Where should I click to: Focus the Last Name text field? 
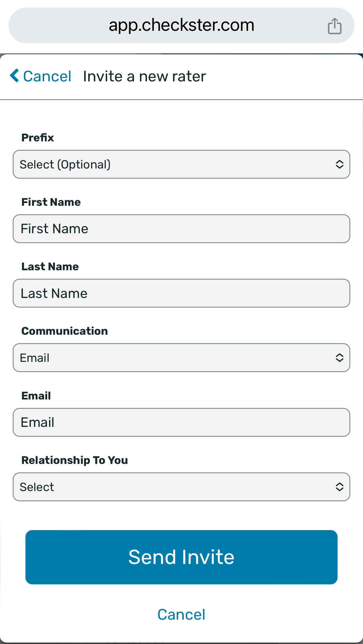[x=181, y=293]
